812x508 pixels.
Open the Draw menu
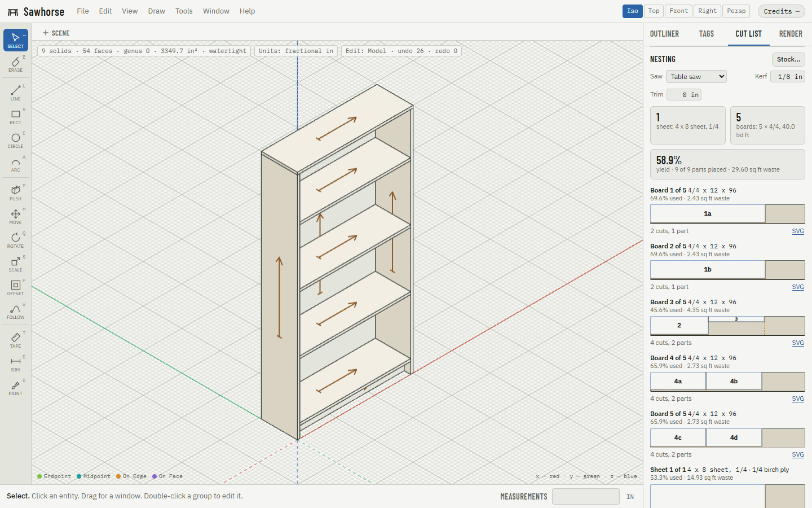[x=157, y=11]
